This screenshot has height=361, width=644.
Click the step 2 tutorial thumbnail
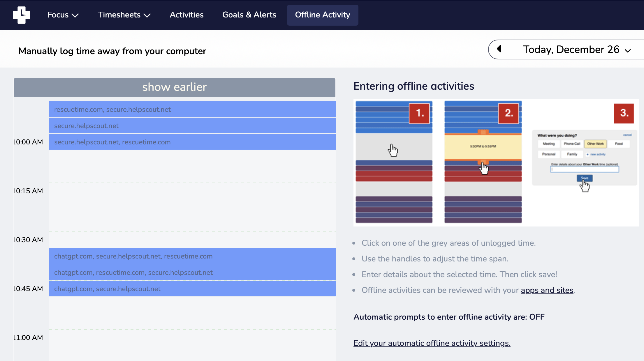(x=483, y=162)
